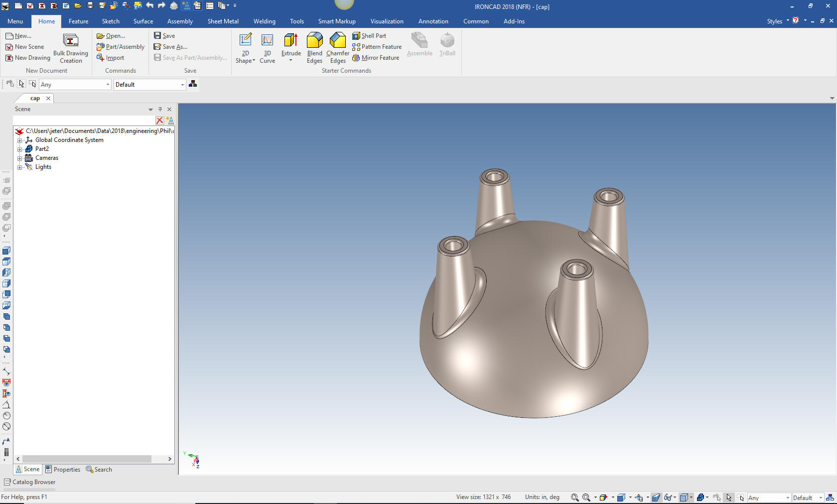Close the cap document tab
Viewport: 837px width, 504px height.
coord(48,98)
